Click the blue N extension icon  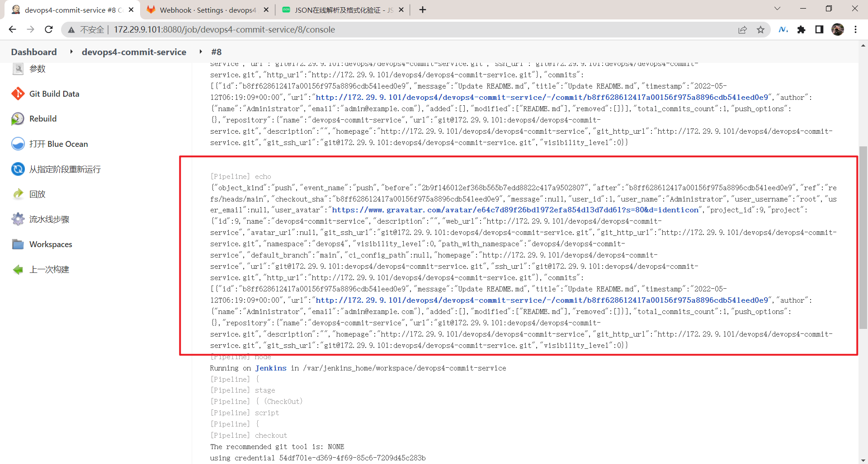783,29
